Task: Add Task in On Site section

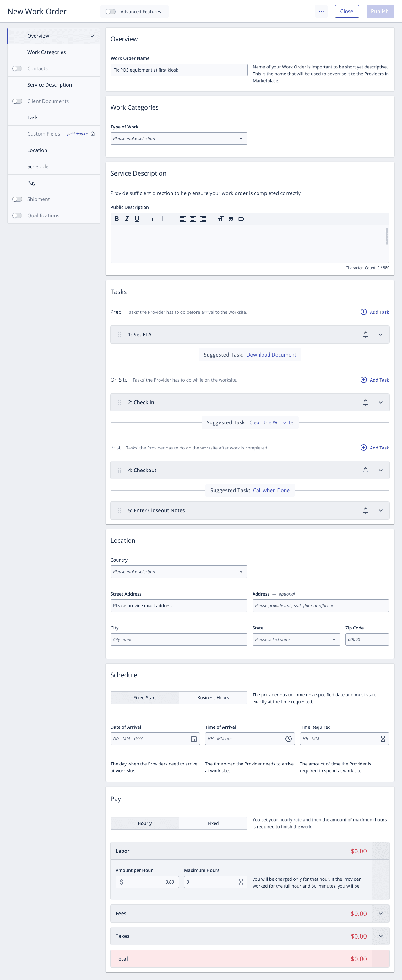Action: coord(375,380)
